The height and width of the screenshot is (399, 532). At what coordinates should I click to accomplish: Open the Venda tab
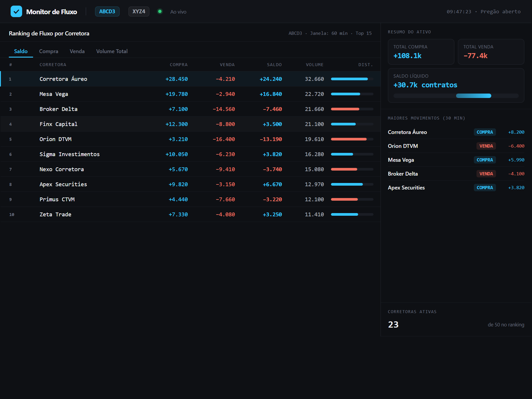pyautogui.click(x=77, y=51)
